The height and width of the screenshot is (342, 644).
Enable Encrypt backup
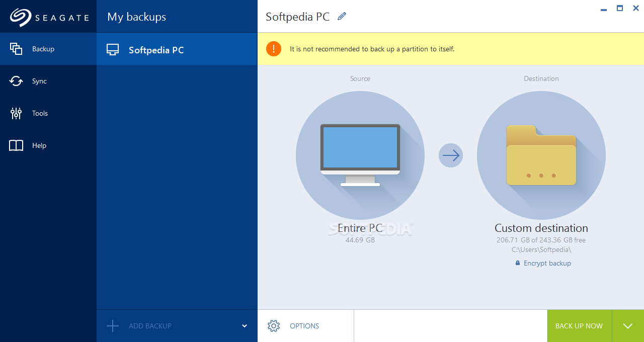point(543,263)
